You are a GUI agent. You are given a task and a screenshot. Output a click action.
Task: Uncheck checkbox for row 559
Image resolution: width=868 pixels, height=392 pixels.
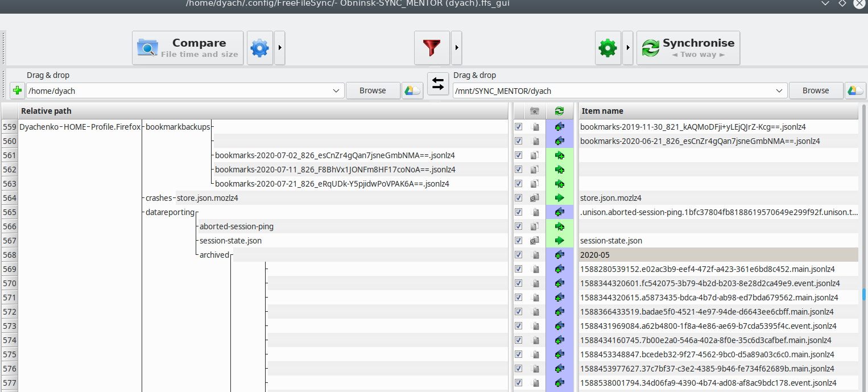click(518, 127)
